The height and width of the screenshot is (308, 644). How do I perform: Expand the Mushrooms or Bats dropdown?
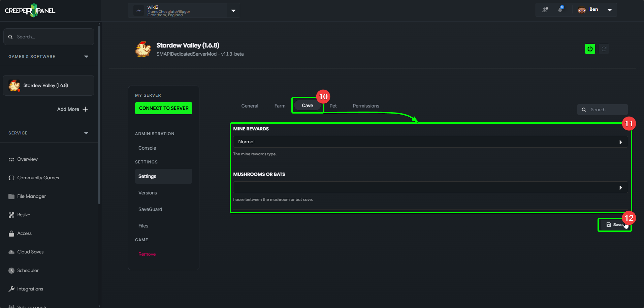430,187
